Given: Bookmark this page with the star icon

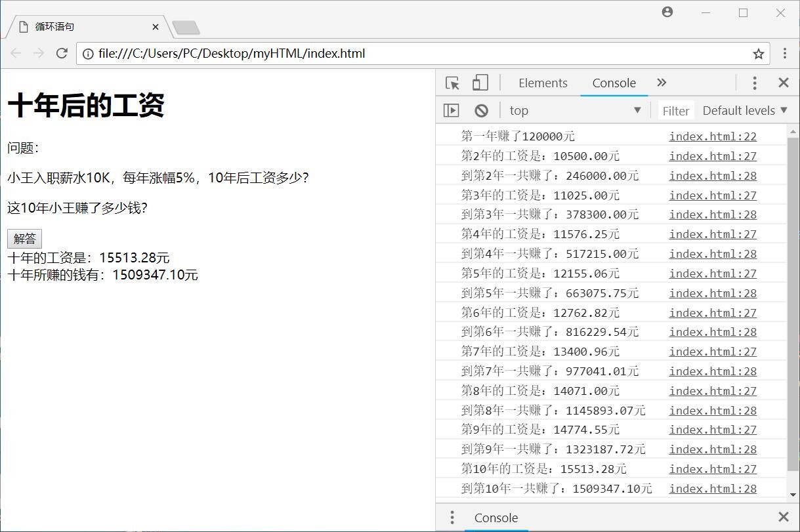Looking at the screenshot, I should [758, 54].
